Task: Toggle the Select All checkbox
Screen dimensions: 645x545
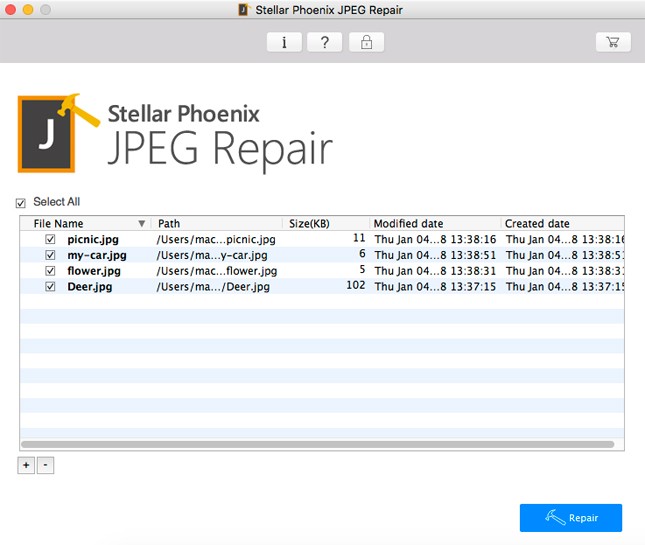Action: coord(21,203)
